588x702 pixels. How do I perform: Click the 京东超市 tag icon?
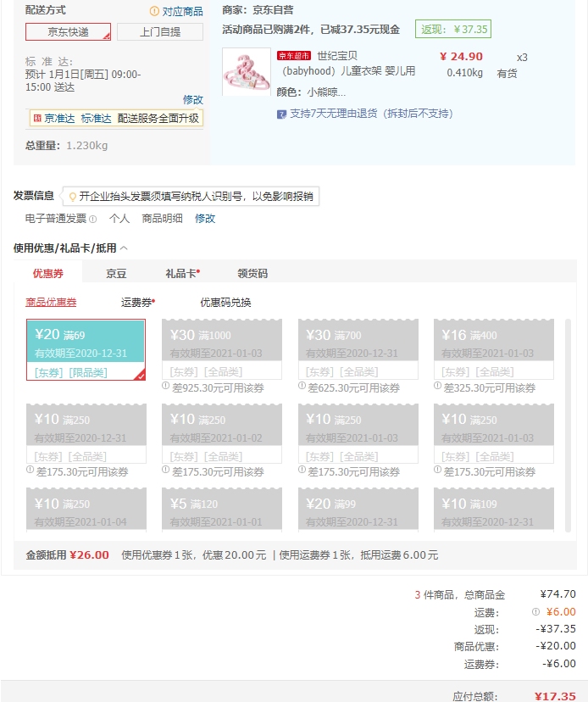293,55
